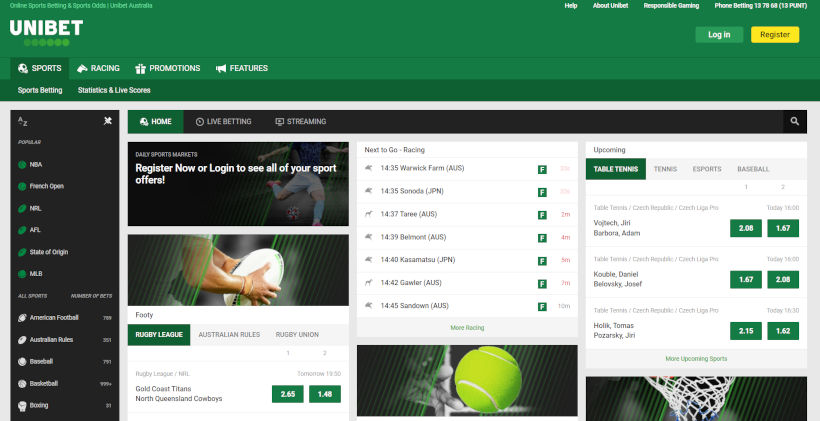Open Statistics & Live Scores submenu

(x=114, y=90)
